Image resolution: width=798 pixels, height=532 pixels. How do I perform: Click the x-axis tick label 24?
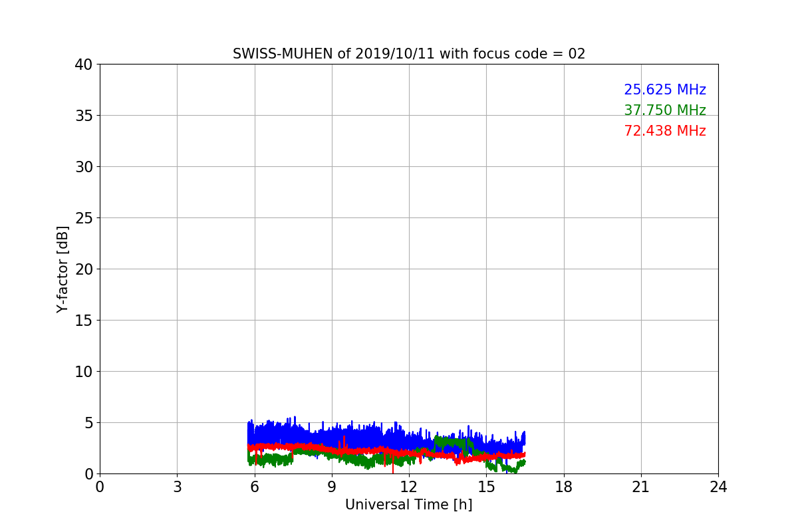coord(718,487)
